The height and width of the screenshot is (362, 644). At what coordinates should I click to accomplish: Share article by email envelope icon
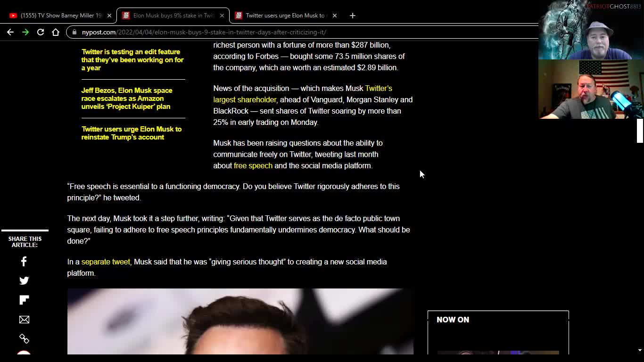(24, 320)
